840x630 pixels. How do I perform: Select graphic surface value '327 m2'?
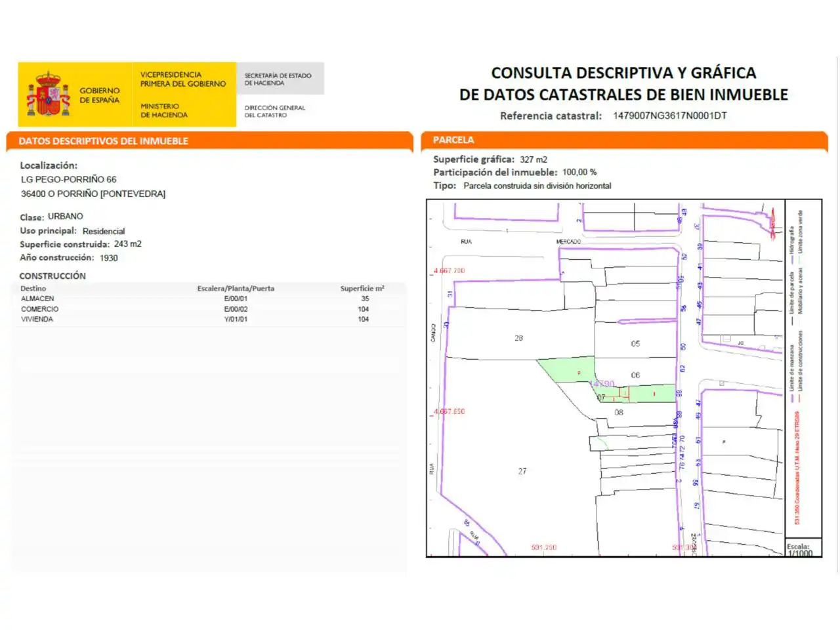pyautogui.click(x=534, y=159)
